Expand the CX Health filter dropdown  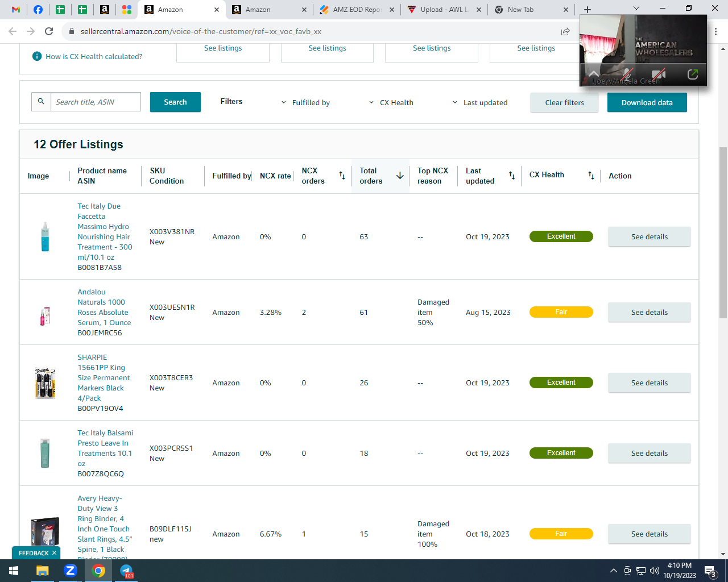tap(391, 102)
